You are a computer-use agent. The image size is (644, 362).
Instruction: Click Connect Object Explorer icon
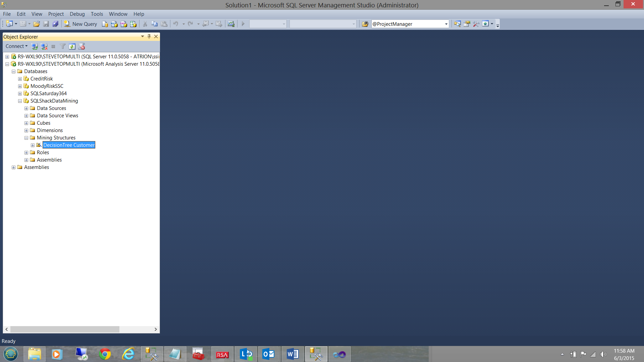coord(35,46)
